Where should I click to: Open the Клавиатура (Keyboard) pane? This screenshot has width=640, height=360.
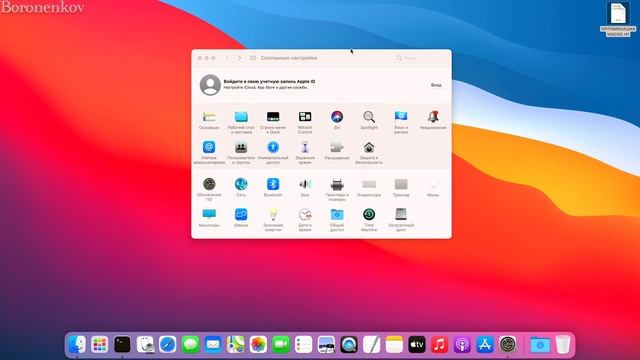pyautogui.click(x=369, y=184)
